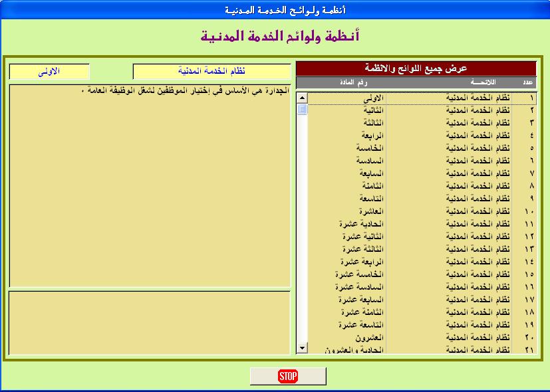This screenshot has width=550, height=392.
Task: Click the list scrollbar thumb
Action: tap(302, 110)
